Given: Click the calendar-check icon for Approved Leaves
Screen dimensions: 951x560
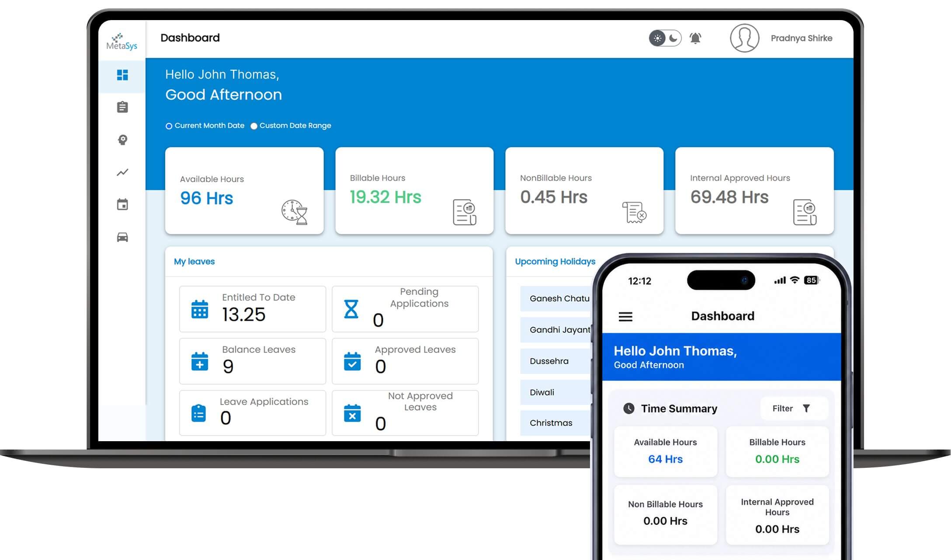Looking at the screenshot, I should (352, 361).
